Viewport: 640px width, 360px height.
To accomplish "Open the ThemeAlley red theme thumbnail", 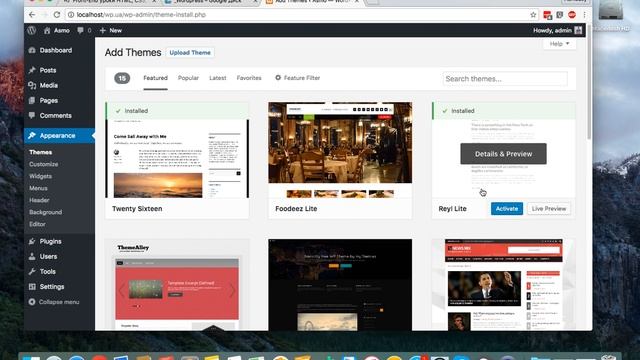I will click(x=177, y=285).
